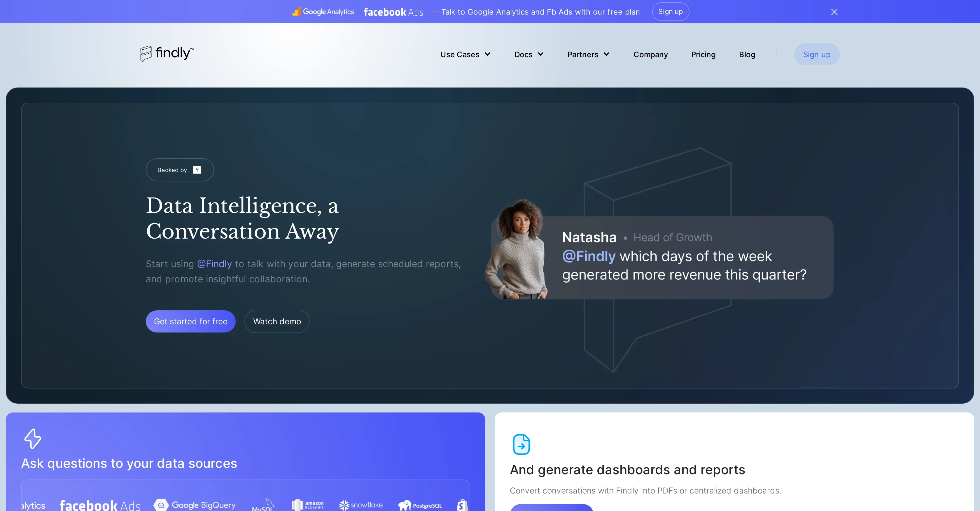This screenshot has width=980, height=511.
Task: Open the Blog nav link
Action: (747, 55)
